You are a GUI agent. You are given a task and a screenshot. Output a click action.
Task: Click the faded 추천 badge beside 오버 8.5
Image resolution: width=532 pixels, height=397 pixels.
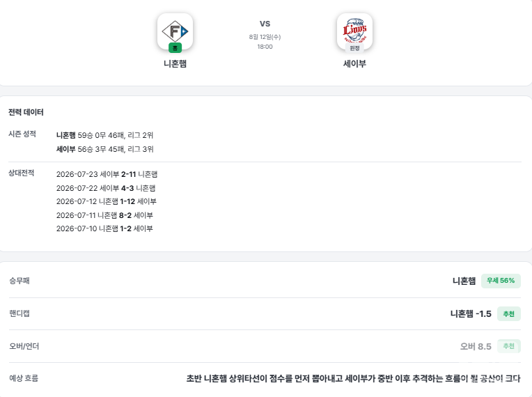[x=508, y=346]
